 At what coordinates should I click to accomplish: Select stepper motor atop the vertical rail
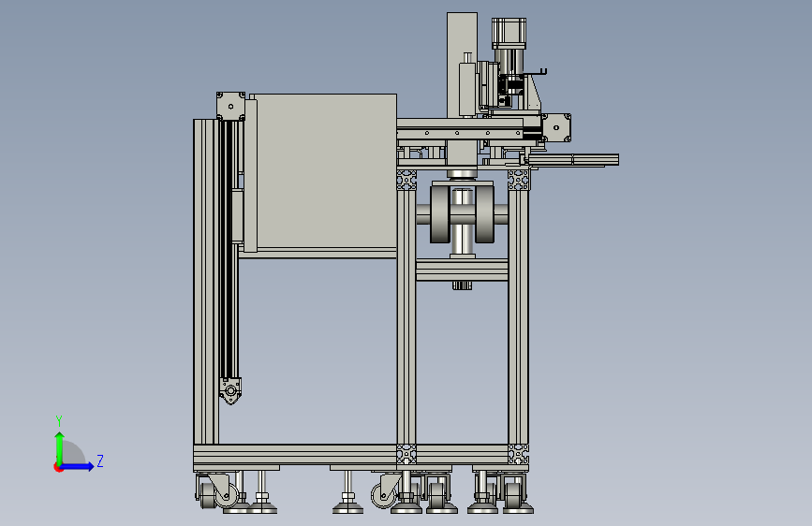click(230, 106)
